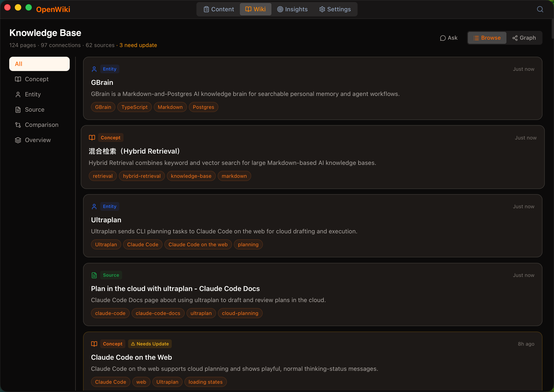Viewport: 554px width, 392px height.
Task: Switch to the Wiki tab
Action: 255,9
